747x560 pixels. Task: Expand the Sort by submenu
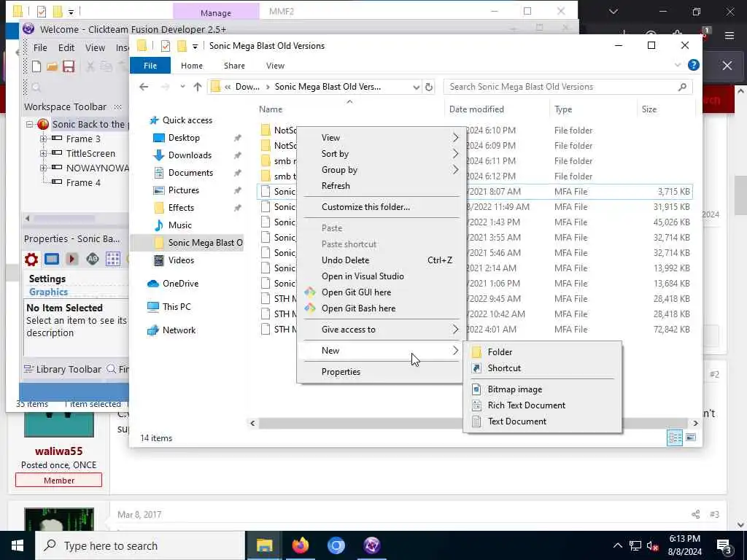coord(380,154)
